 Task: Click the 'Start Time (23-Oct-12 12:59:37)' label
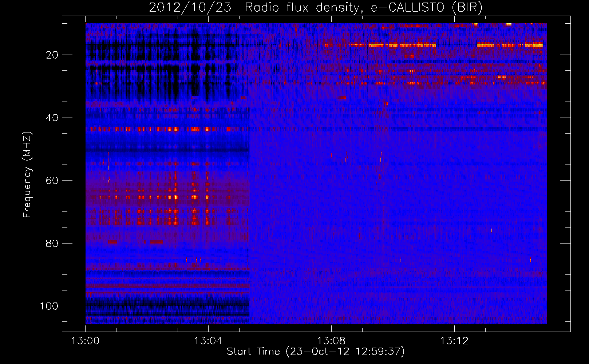coord(316,351)
